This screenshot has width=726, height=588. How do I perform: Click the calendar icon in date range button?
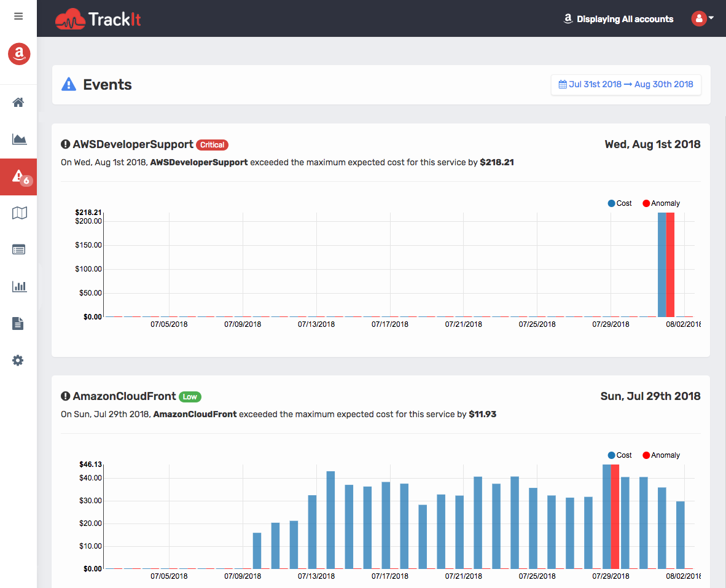[563, 84]
